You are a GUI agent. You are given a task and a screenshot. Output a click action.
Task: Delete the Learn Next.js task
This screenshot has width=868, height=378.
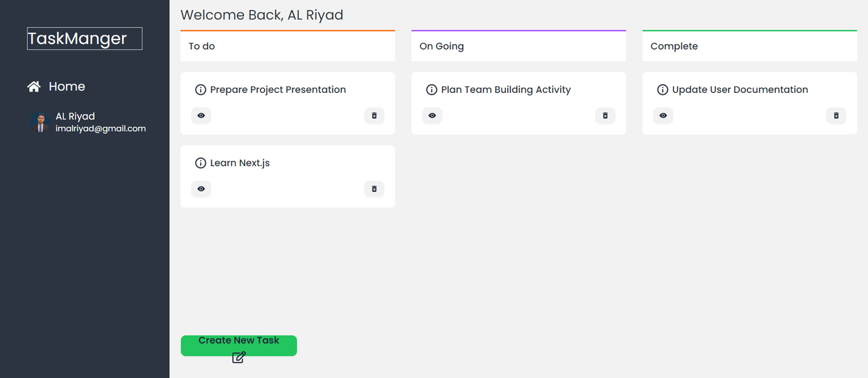[x=374, y=189]
